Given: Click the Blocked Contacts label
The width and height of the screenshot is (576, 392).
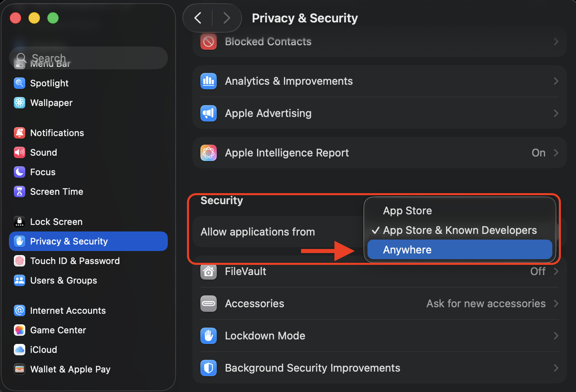Looking at the screenshot, I should [x=268, y=42].
